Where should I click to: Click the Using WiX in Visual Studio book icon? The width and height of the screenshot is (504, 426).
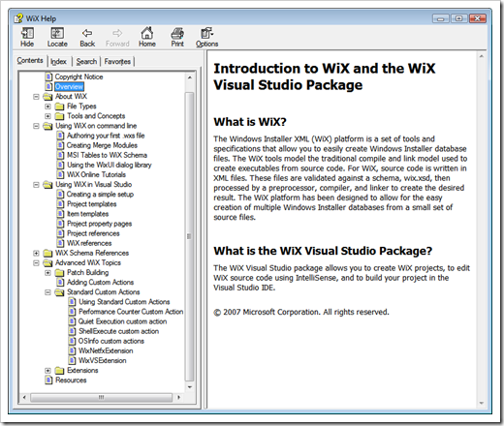[x=47, y=185]
